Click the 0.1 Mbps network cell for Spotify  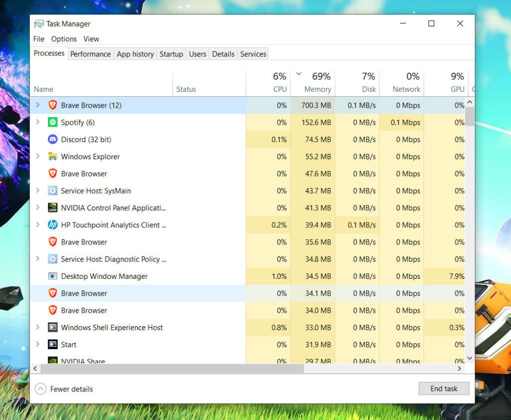pos(402,122)
